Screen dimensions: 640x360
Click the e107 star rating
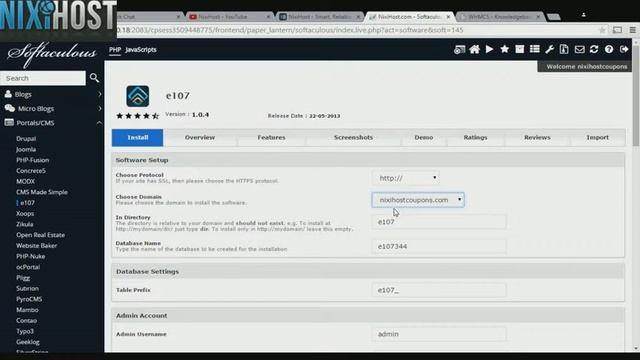click(x=138, y=116)
